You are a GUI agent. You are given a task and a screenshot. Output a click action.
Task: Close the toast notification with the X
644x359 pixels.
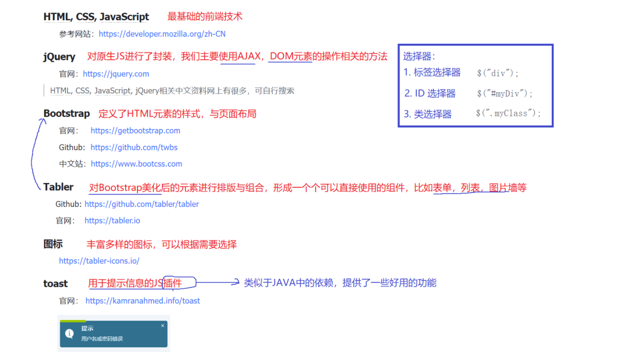click(x=163, y=325)
